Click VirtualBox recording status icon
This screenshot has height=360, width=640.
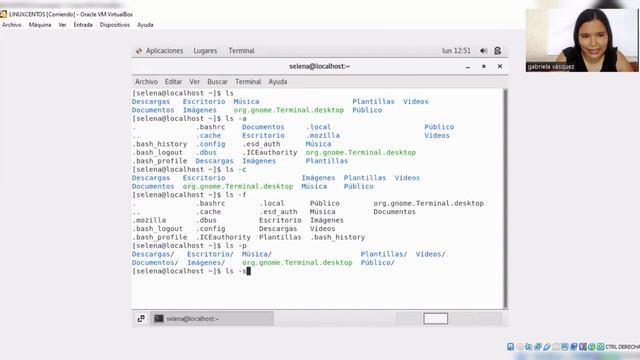coord(574,347)
